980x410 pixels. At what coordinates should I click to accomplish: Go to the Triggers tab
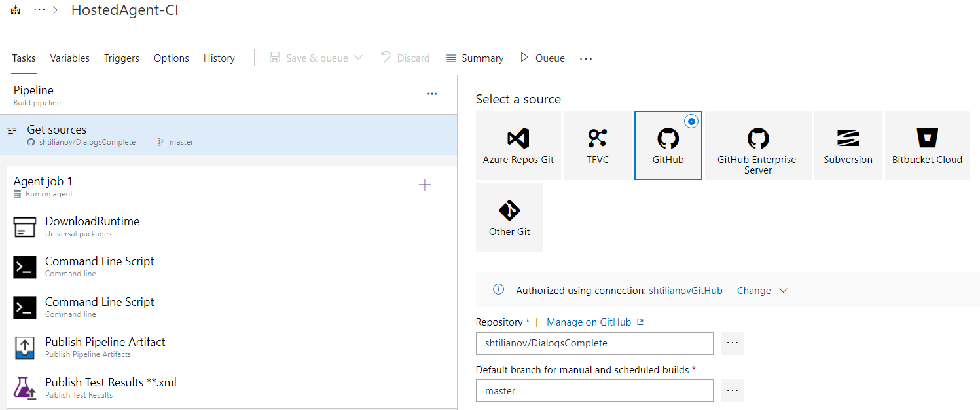click(122, 58)
